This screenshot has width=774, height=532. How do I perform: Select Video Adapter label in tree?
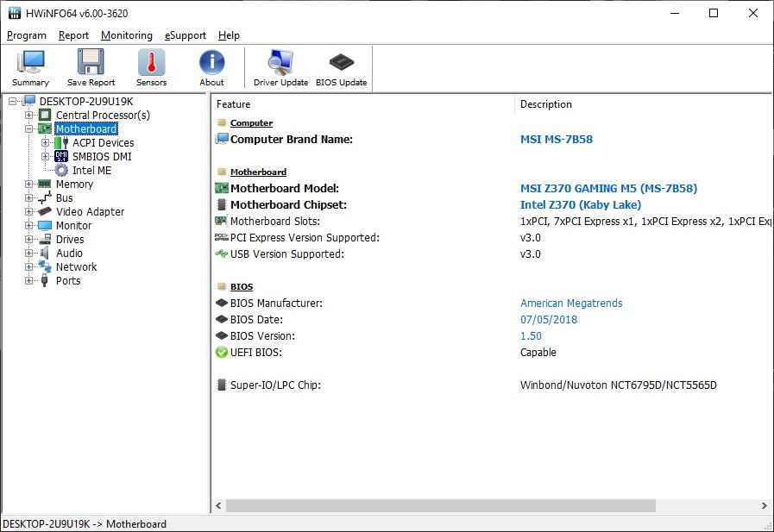tap(90, 211)
